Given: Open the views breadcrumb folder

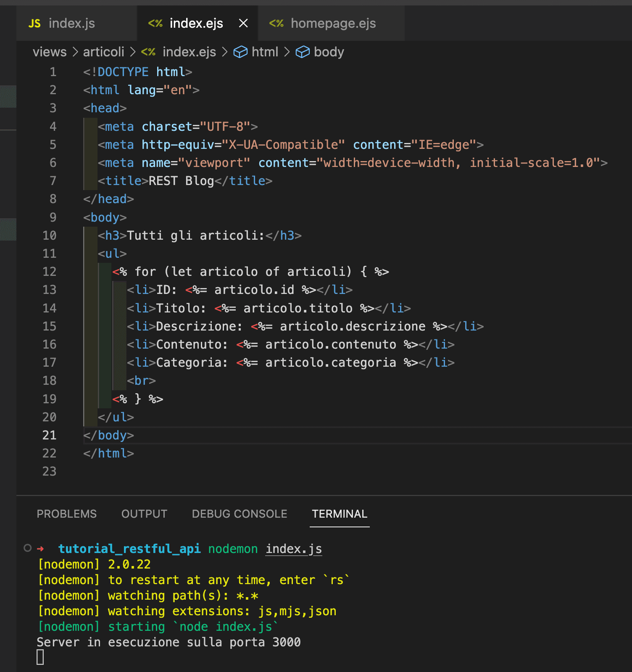Looking at the screenshot, I should (50, 52).
